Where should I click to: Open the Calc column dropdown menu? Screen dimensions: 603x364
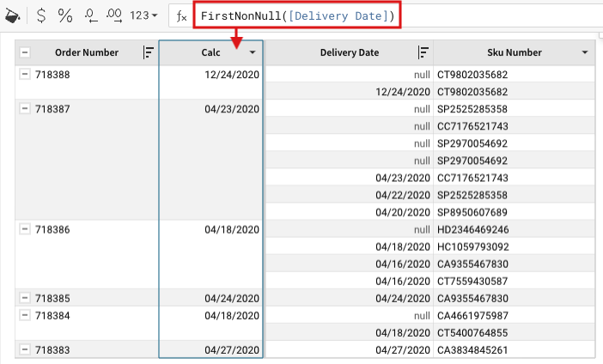point(253,52)
